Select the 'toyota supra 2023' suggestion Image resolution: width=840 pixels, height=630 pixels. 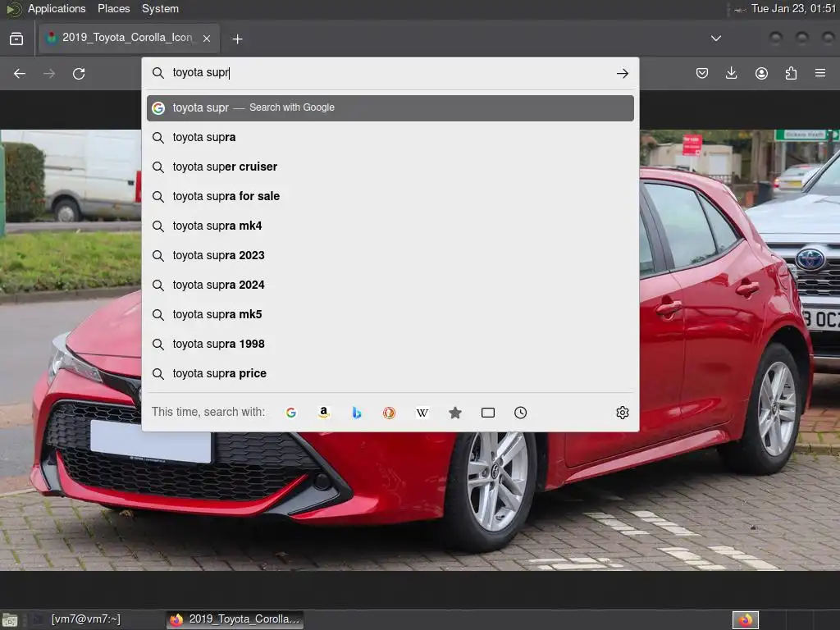tap(390, 256)
